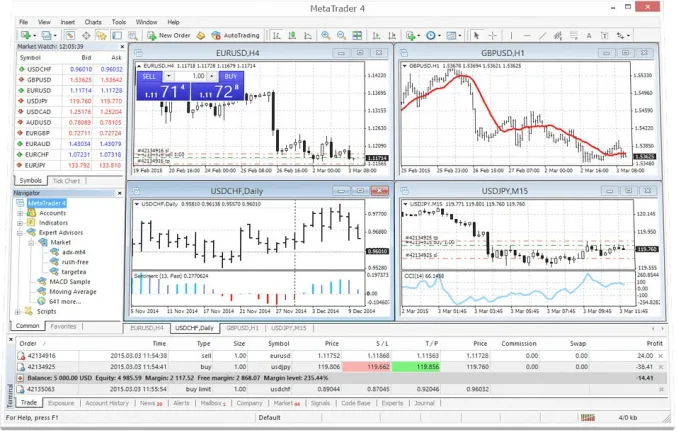The image size is (677, 435).
Task: Select the Trendline drawing tool
Action: pyautogui.click(x=542, y=35)
